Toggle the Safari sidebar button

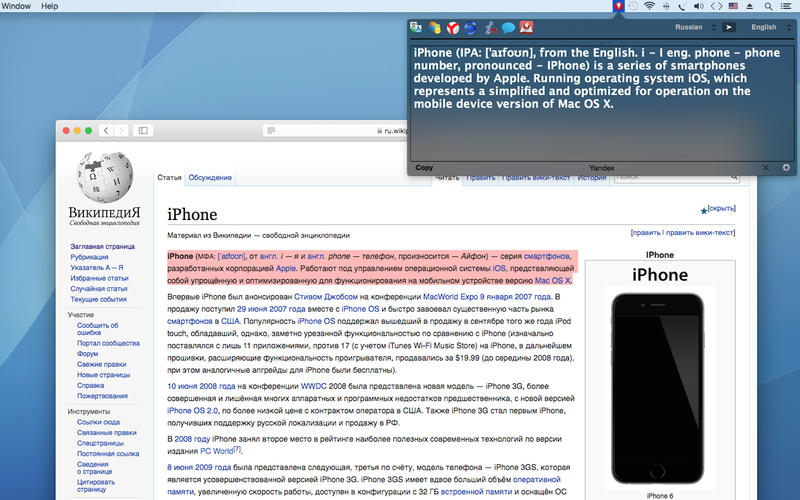coord(143,131)
